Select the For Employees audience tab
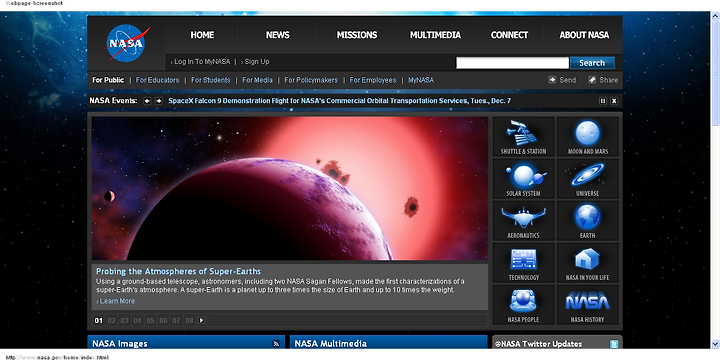The image size is (720, 360). point(373,80)
